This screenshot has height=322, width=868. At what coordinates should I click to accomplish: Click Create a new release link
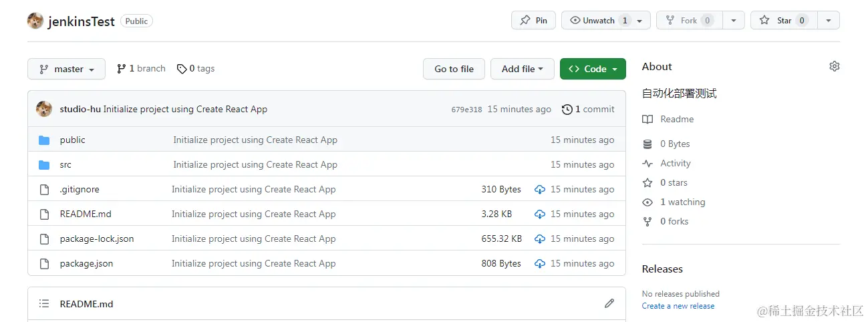click(x=678, y=306)
